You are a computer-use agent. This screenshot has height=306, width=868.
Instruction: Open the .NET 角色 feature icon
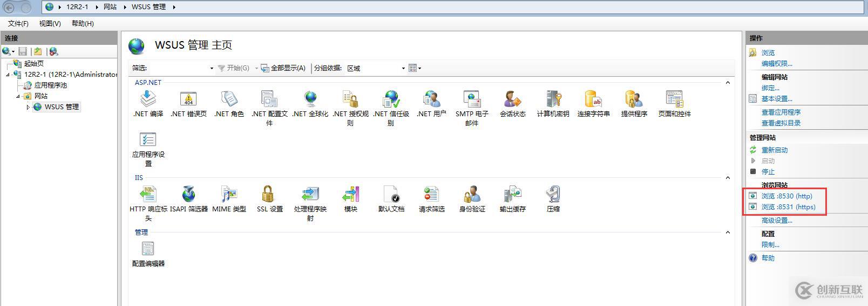pos(229,98)
